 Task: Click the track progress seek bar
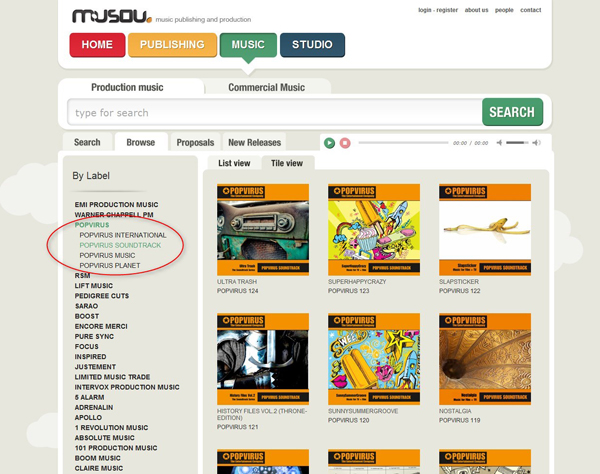pyautogui.click(x=403, y=143)
